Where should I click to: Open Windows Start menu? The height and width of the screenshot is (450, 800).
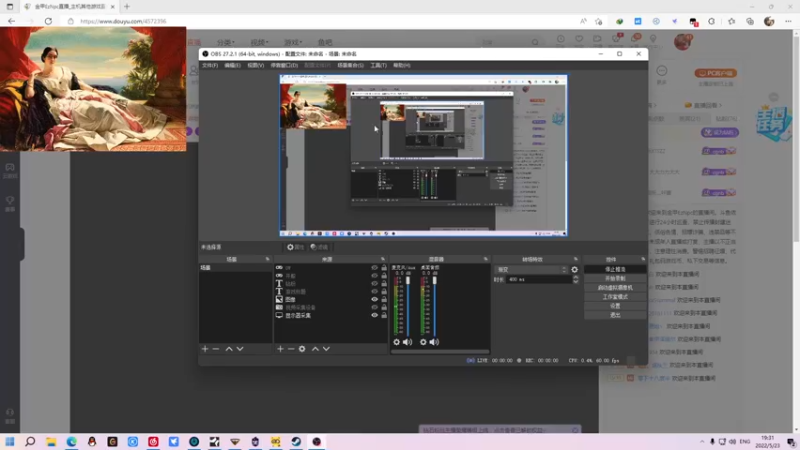pos(10,441)
